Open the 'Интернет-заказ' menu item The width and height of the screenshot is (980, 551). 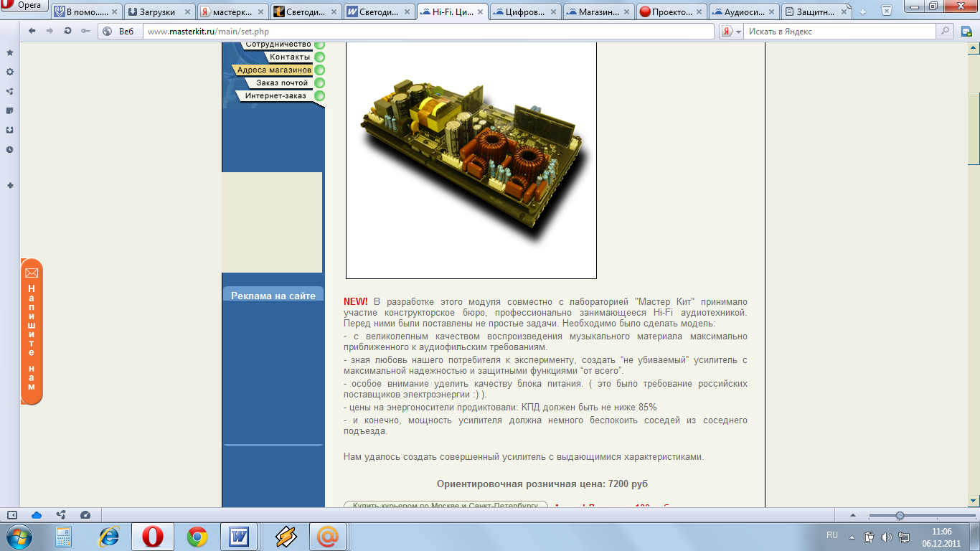coord(275,96)
